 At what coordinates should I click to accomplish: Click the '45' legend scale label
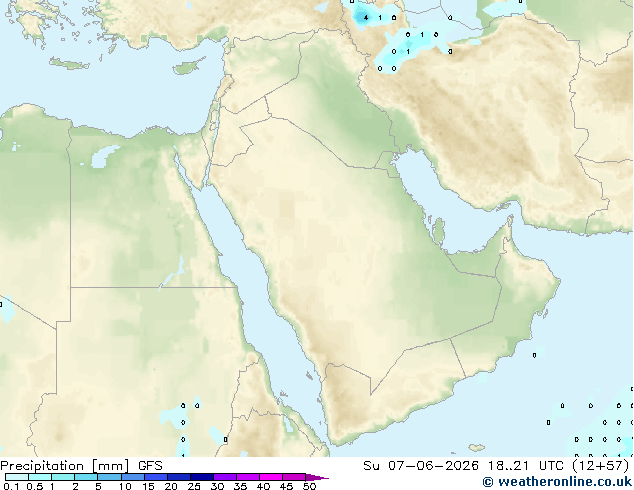[x=286, y=486]
